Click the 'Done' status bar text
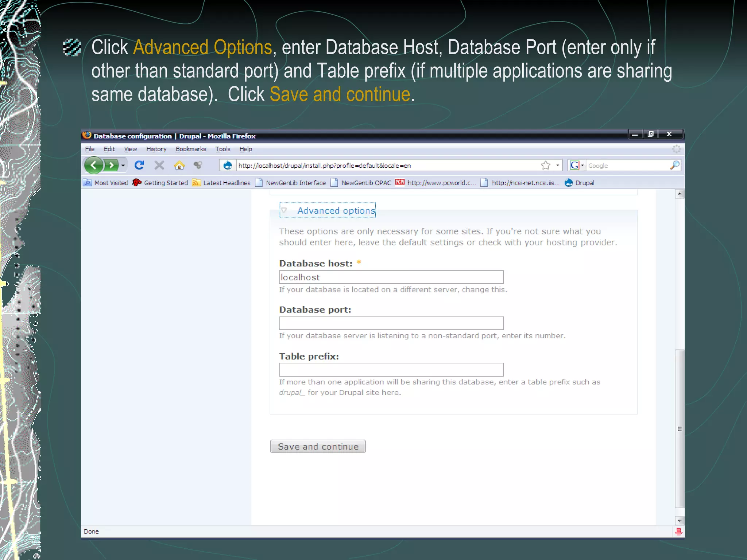 [x=91, y=532]
